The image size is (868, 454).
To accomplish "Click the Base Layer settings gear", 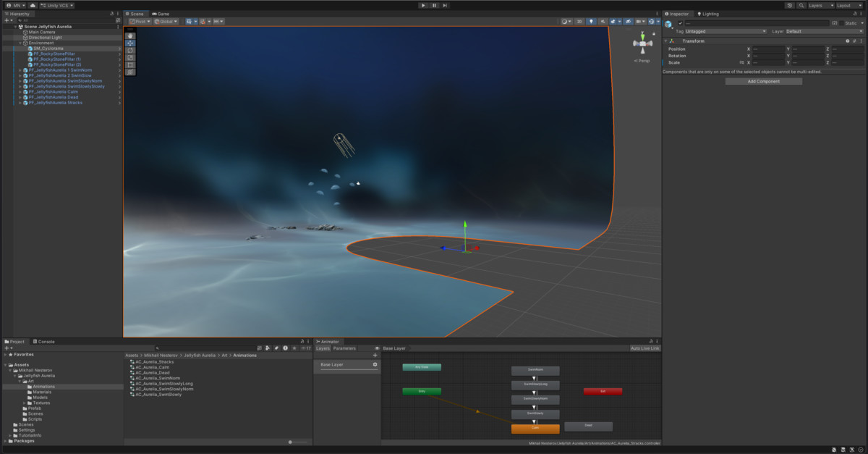I will 375,364.
